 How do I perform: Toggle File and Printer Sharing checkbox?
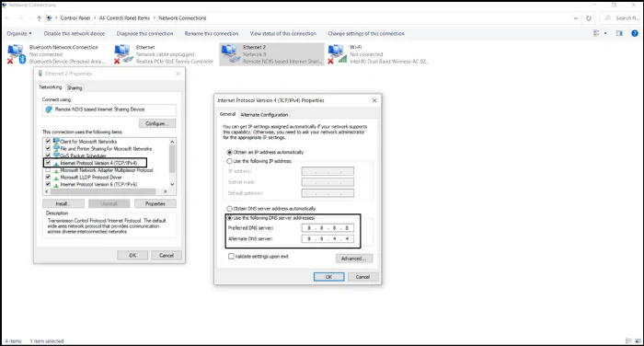pos(48,148)
